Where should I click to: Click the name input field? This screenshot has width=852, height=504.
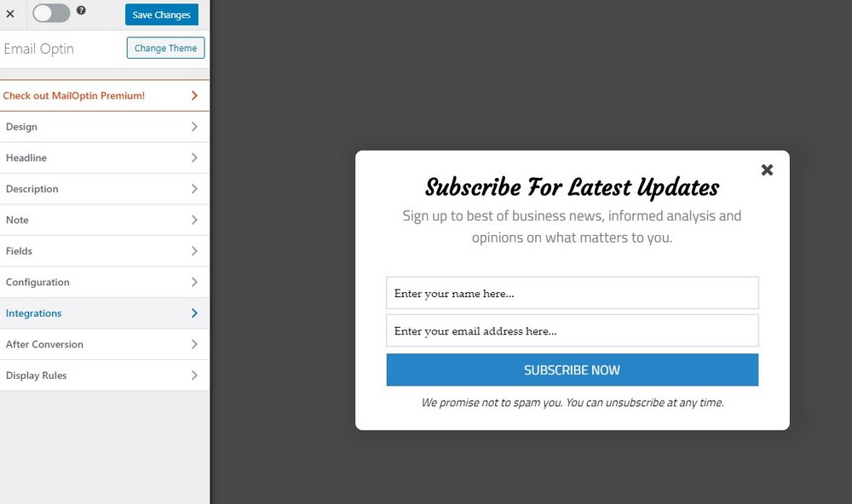(572, 294)
